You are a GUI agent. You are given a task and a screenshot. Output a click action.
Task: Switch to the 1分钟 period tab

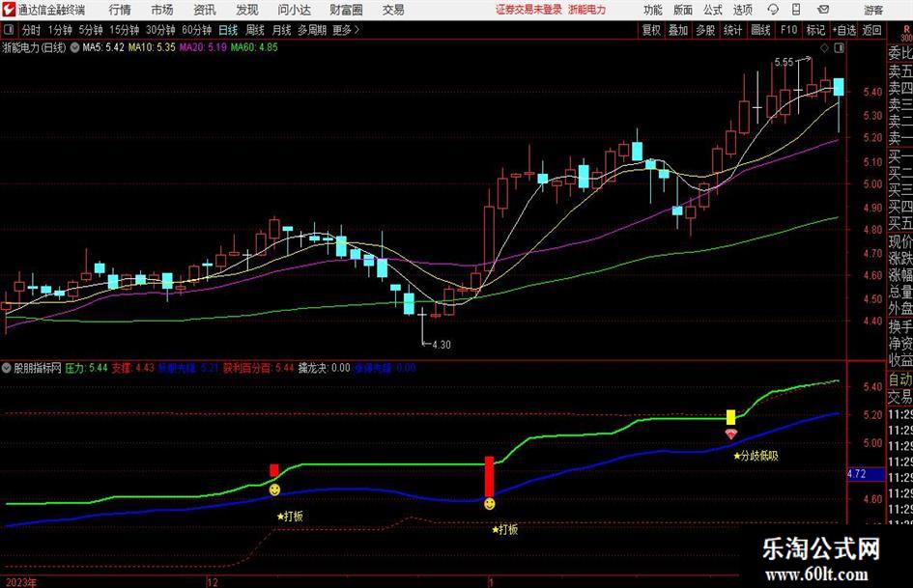[x=60, y=30]
